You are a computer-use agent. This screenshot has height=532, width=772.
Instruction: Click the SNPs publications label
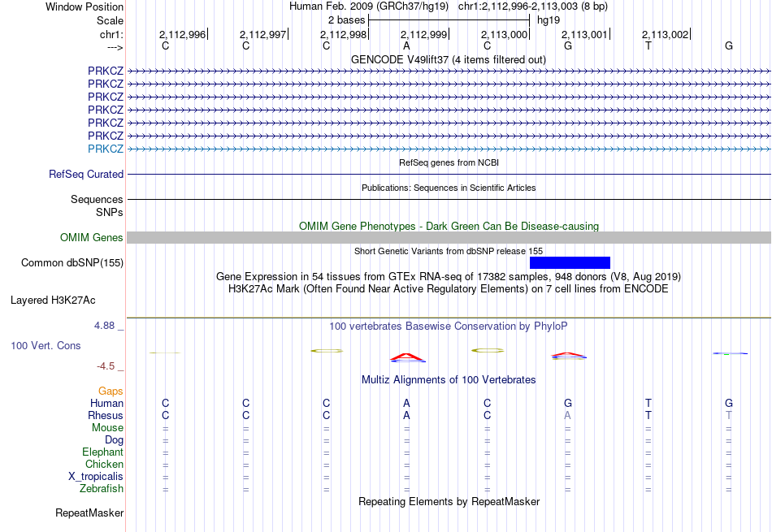coord(110,212)
